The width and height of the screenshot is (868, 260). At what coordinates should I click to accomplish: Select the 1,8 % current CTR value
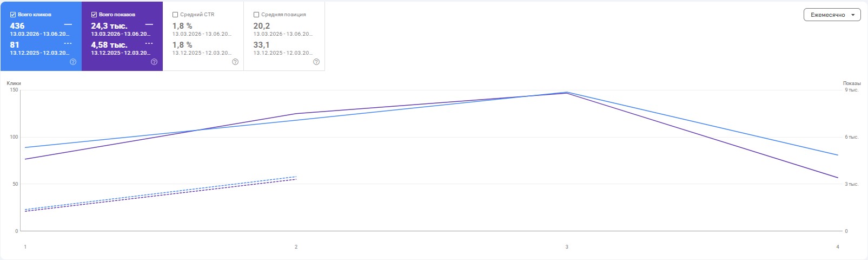click(182, 26)
